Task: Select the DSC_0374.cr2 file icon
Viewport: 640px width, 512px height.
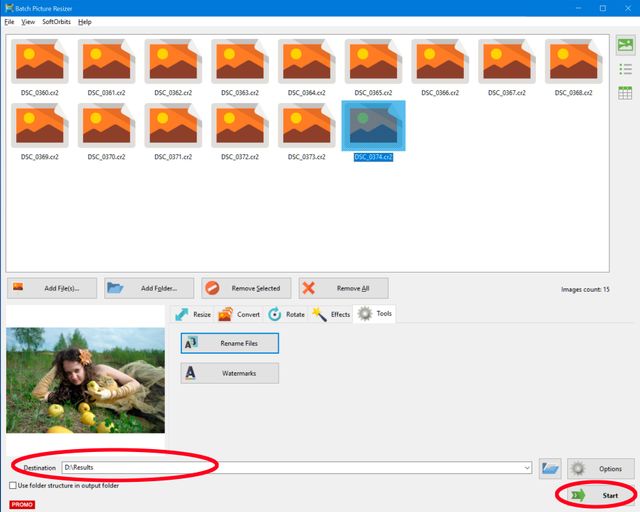Action: [373, 124]
